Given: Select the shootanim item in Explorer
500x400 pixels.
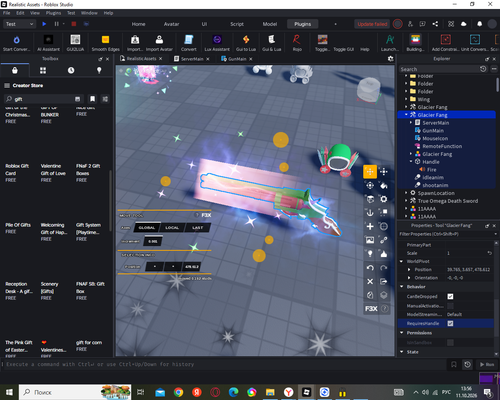Looking at the screenshot, I should [x=435, y=185].
